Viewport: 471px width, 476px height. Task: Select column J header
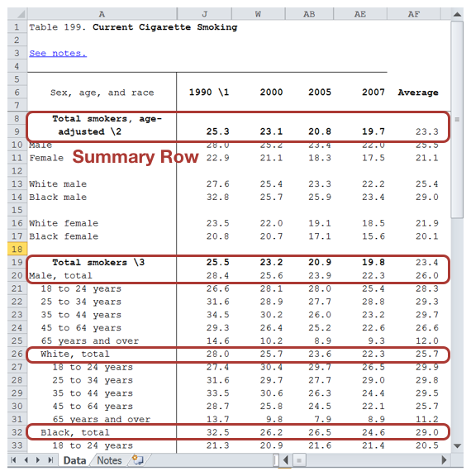(x=204, y=14)
